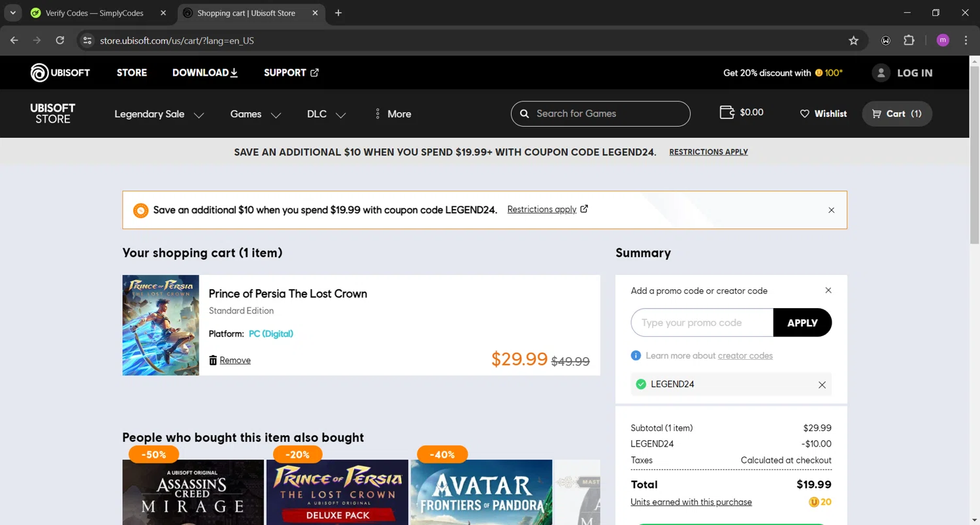Open the tab search dropdown
Viewport: 980px width, 525px height.
(x=12, y=13)
